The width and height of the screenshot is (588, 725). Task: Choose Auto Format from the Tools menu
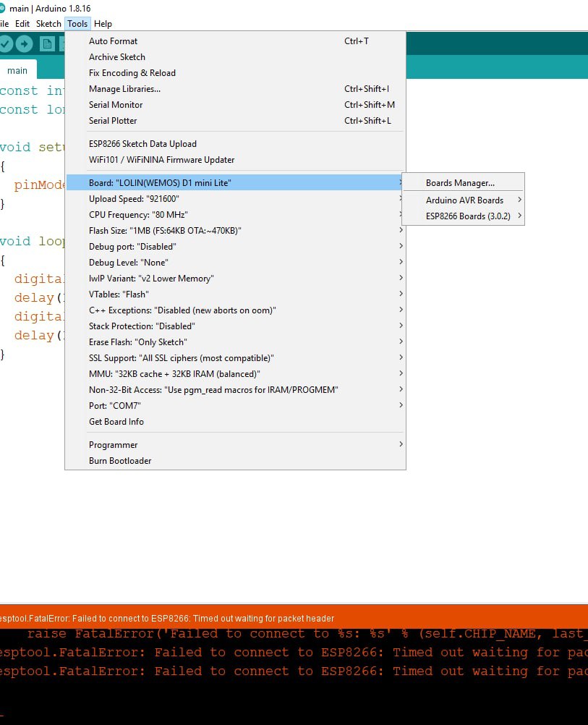click(x=235, y=41)
